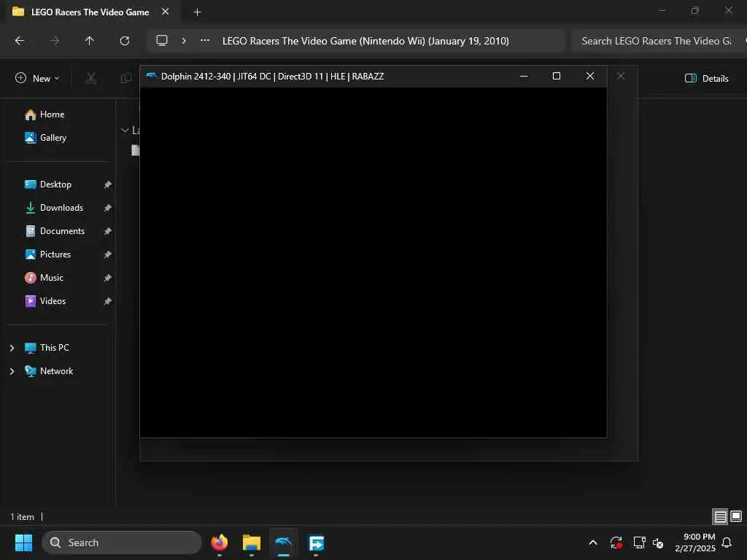Toggle the Details pane
Screen dimensions: 747x560
[706, 79]
